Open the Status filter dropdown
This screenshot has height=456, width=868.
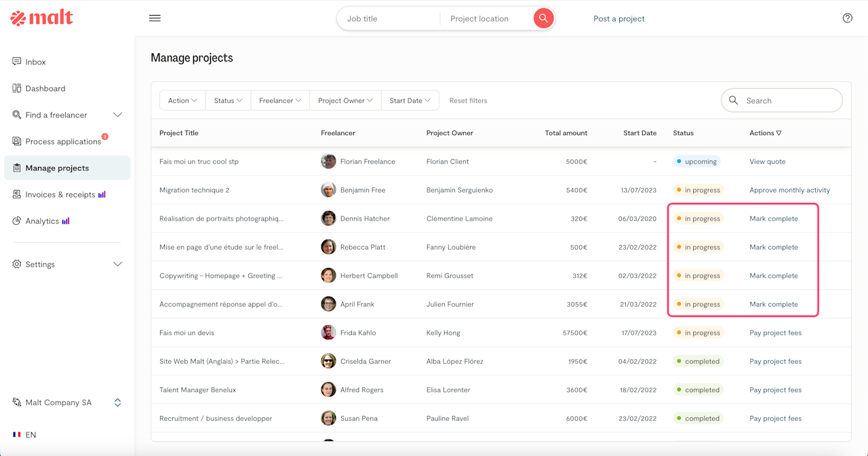coord(228,100)
